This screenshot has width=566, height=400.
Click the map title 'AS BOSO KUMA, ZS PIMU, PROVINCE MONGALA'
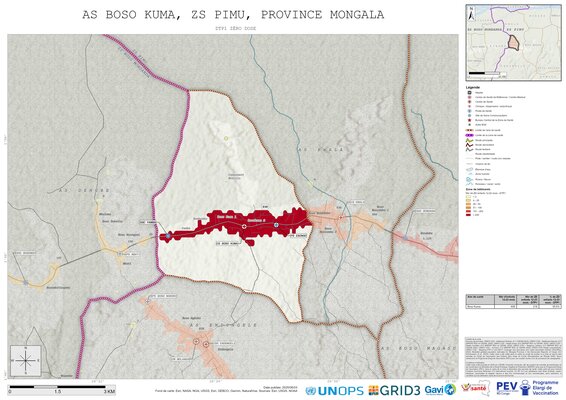click(x=233, y=15)
